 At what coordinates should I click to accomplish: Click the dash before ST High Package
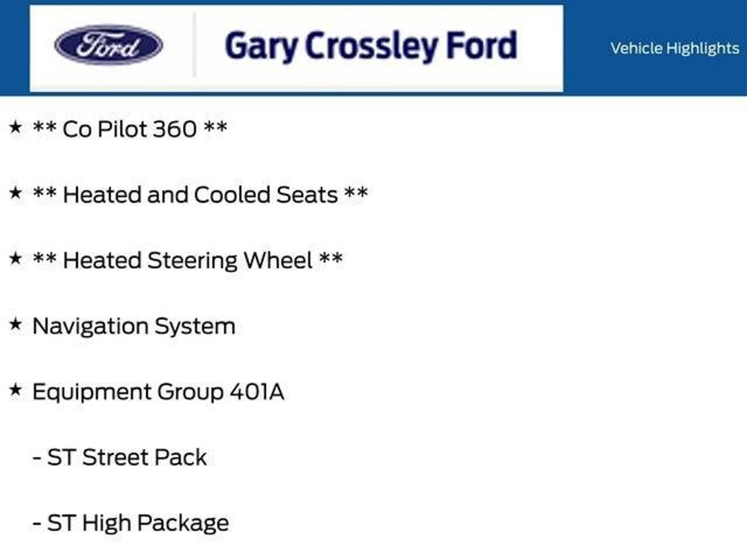[36, 524]
